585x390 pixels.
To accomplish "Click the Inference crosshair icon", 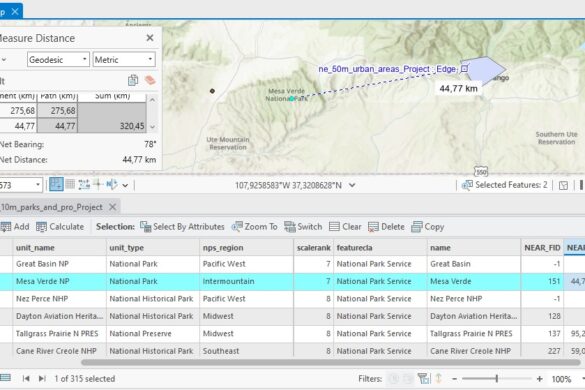I will (x=98, y=184).
